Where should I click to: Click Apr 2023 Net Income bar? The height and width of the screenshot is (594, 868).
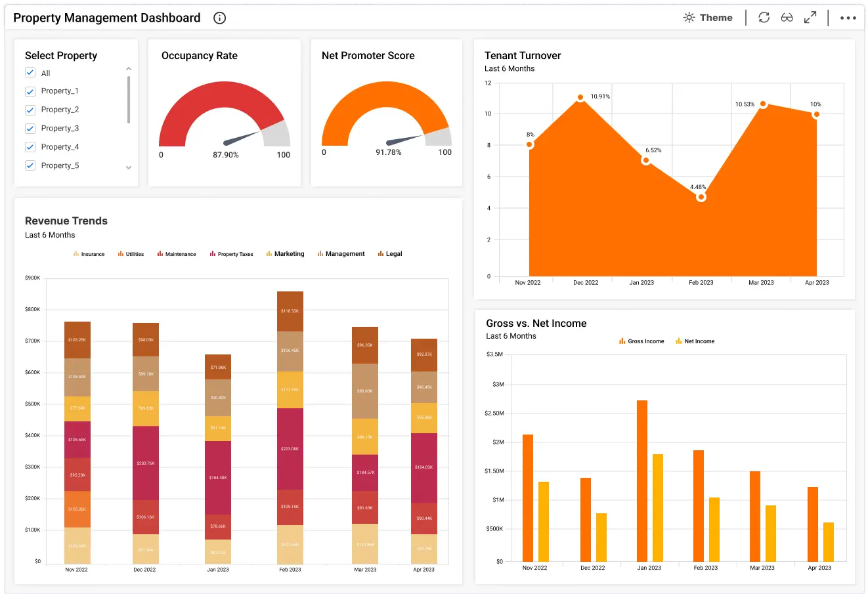coord(829,541)
